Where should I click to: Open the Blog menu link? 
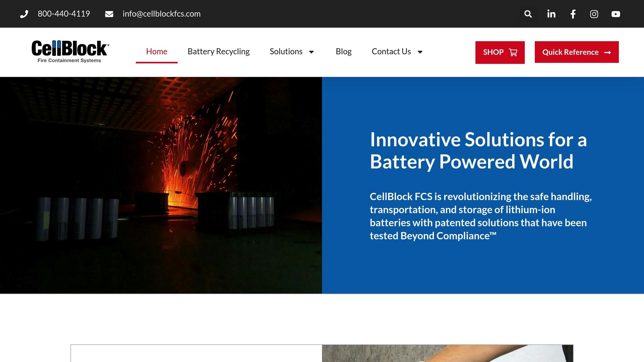click(343, 52)
